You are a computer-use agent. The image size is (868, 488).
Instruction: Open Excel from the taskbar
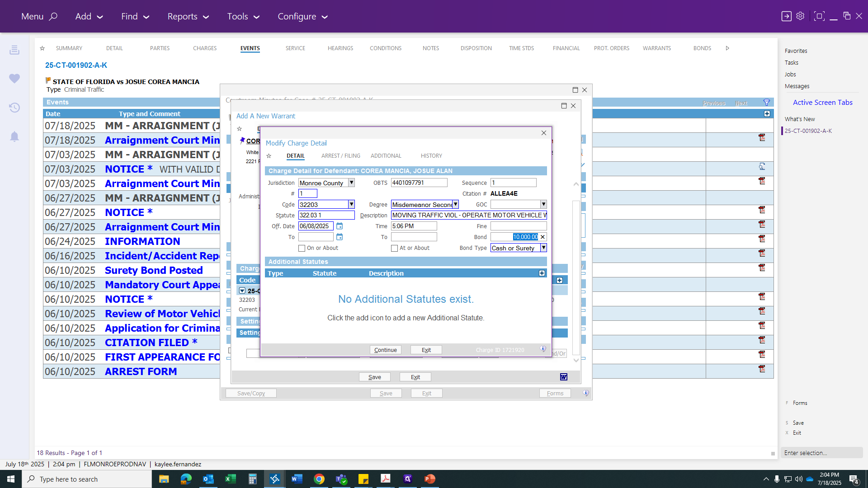tap(231, 479)
